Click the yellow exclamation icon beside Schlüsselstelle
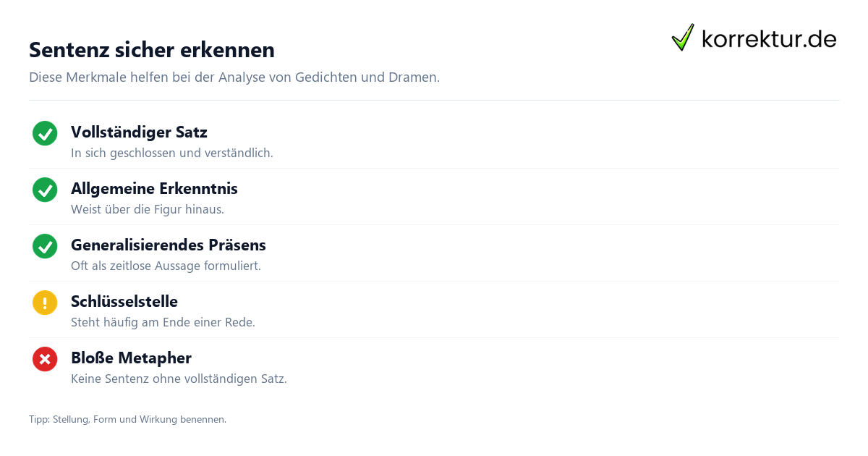Screen dimensions: 868x456 45,303
